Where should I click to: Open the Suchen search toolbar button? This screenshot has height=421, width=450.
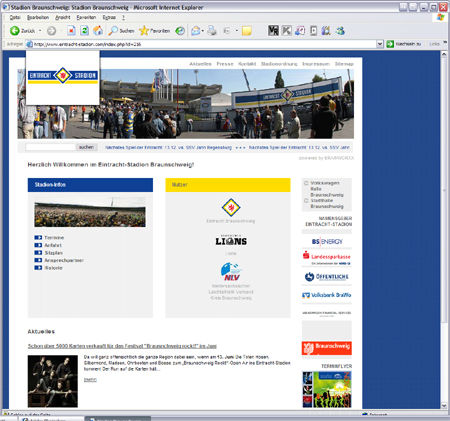click(121, 31)
